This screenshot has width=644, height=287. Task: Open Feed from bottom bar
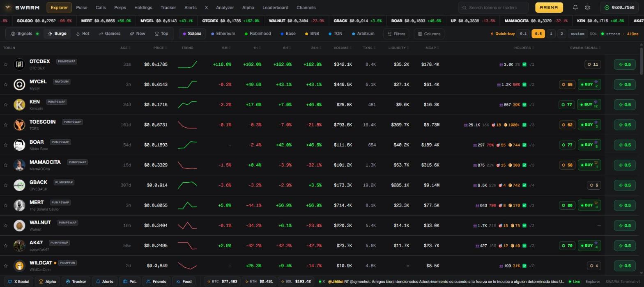[x=184, y=282]
